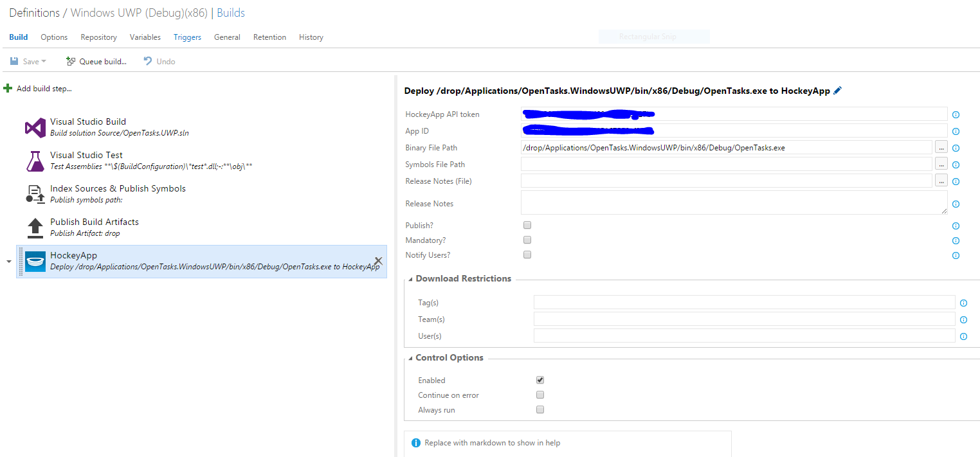Enable the Notify Users? checkbox

click(527, 255)
